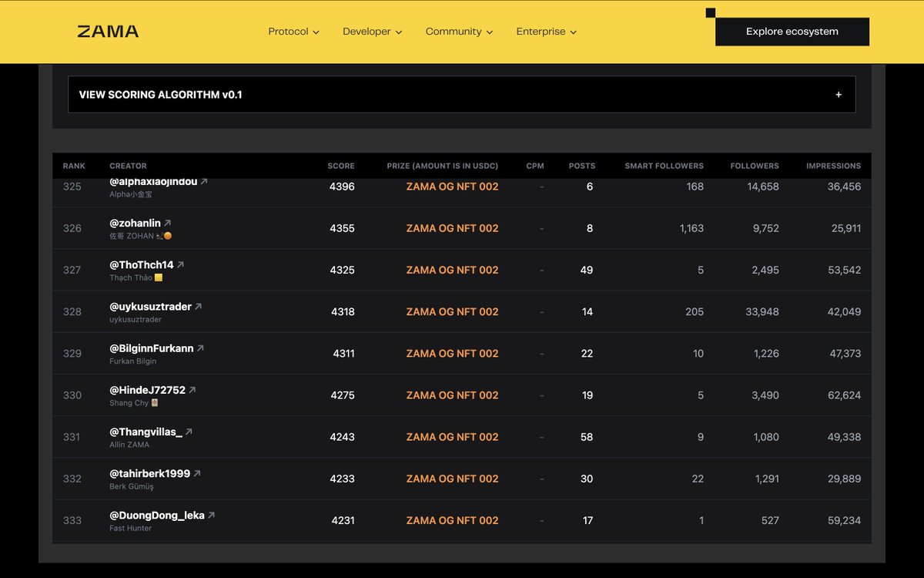The image size is (924, 578).
Task: Select ZAMA OG NFT 002 prize for rank 333
Action: (x=452, y=520)
